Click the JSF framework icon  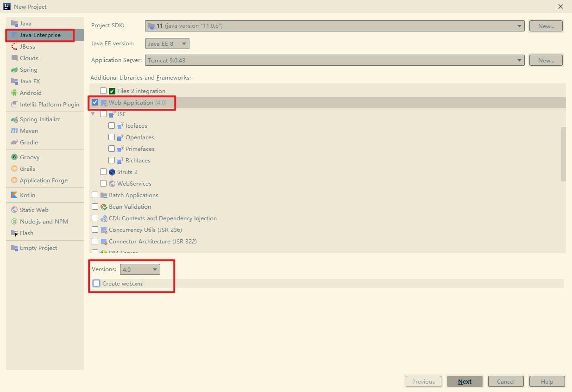tap(112, 114)
